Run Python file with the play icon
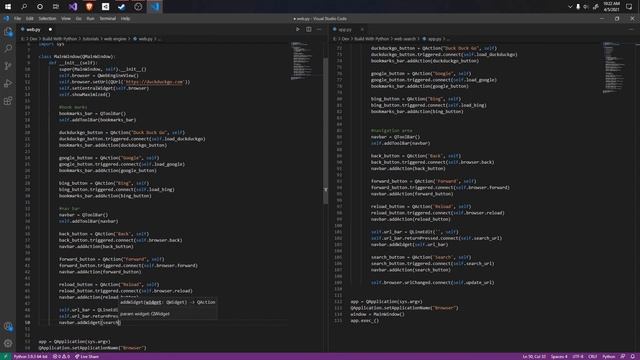Image resolution: width=640 pixels, height=360 pixels. pos(298,29)
